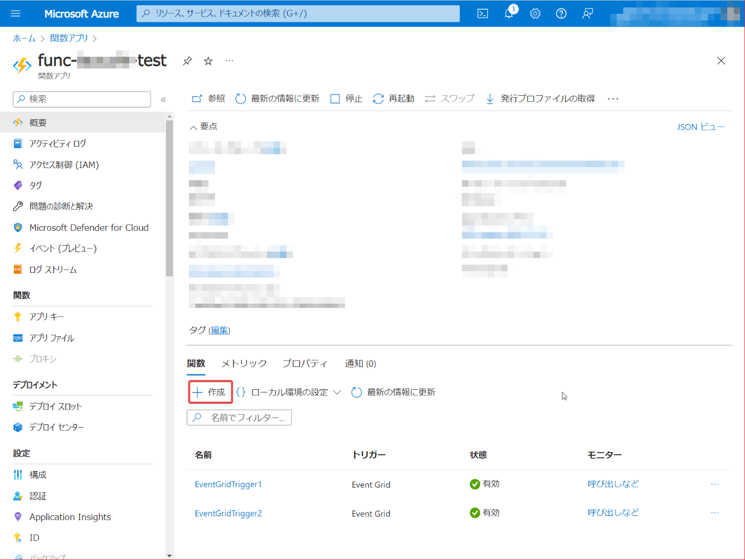Click 参照 browse toolbar button
The width and height of the screenshot is (745, 560).
[x=209, y=98]
